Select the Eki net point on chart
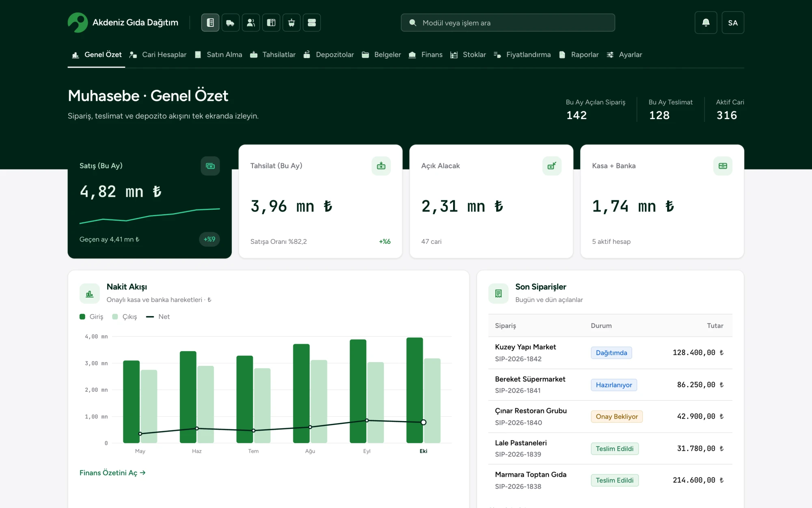This screenshot has width=812, height=508. pos(423,423)
